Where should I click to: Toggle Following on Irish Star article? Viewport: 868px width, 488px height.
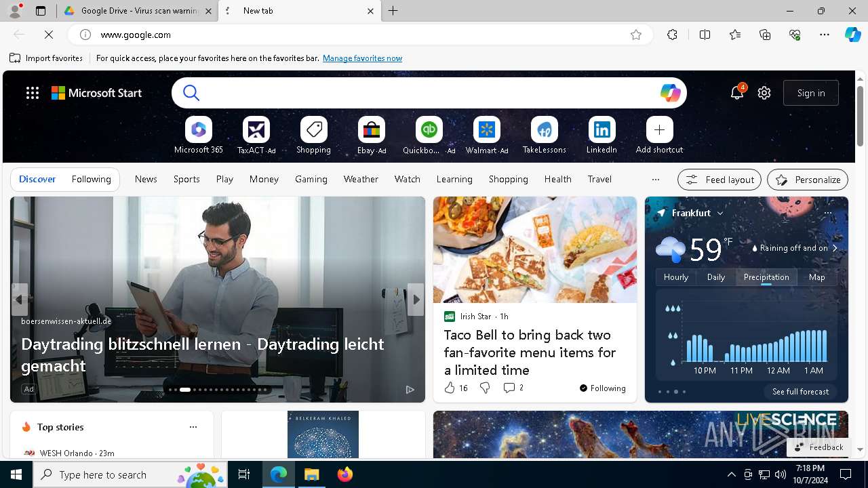602,388
